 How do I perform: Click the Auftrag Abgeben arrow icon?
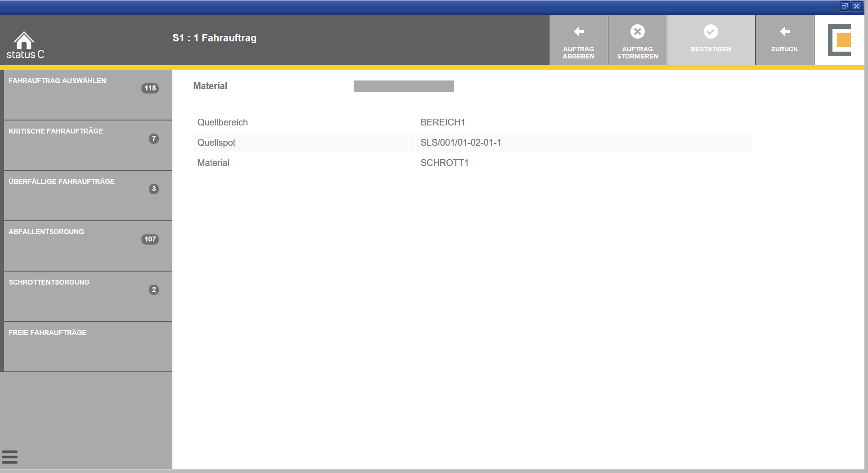pos(579,31)
